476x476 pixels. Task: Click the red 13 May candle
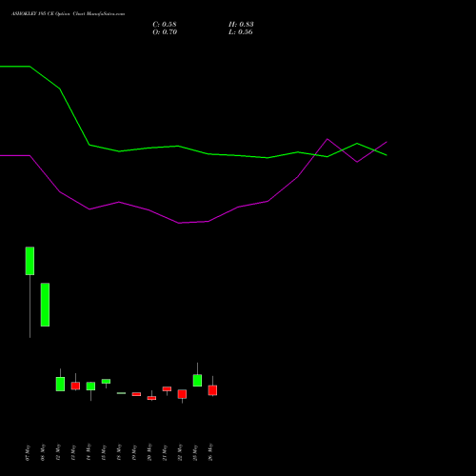75,386
